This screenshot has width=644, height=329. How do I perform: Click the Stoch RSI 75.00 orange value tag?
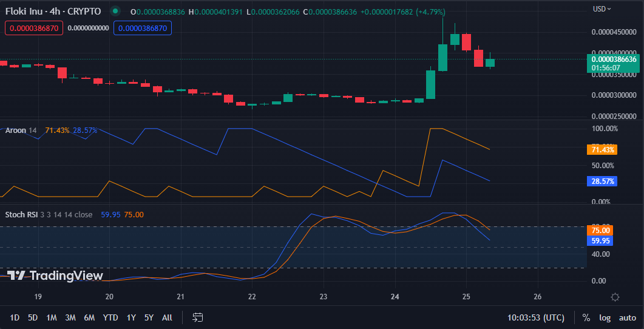point(600,231)
